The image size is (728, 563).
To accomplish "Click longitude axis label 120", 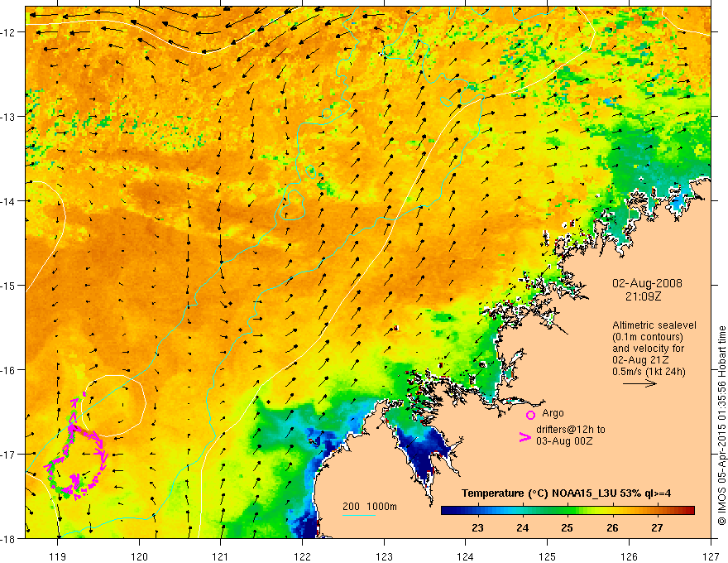I will [x=139, y=556].
